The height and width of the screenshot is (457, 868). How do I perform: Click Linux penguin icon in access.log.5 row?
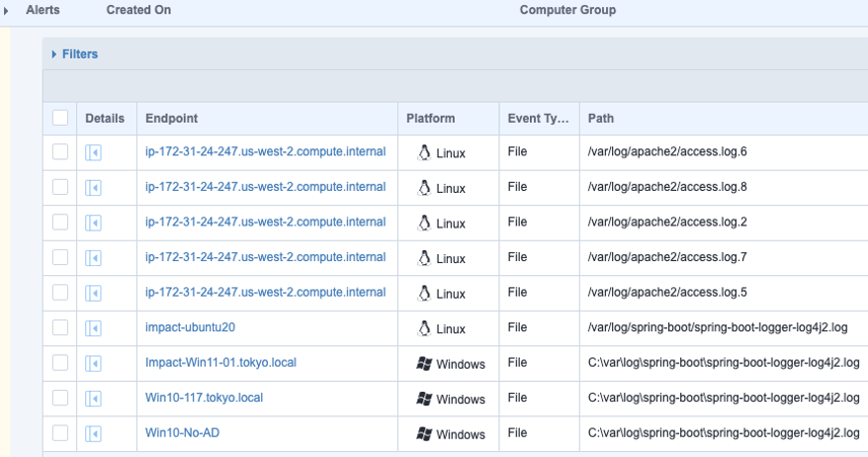point(424,293)
